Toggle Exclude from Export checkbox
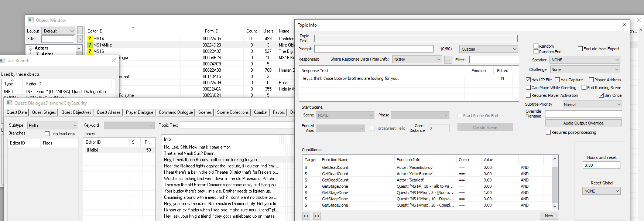644x221 pixels. coord(580,49)
